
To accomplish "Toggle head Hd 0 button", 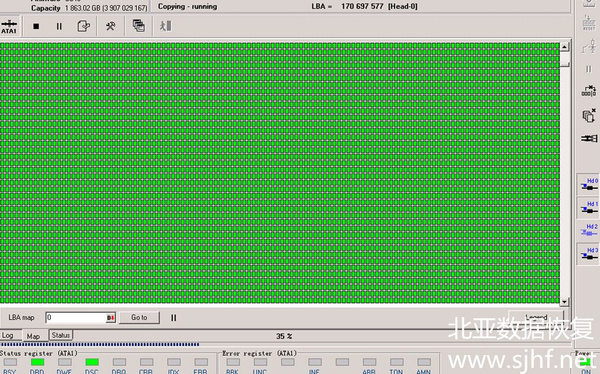I will click(x=589, y=185).
